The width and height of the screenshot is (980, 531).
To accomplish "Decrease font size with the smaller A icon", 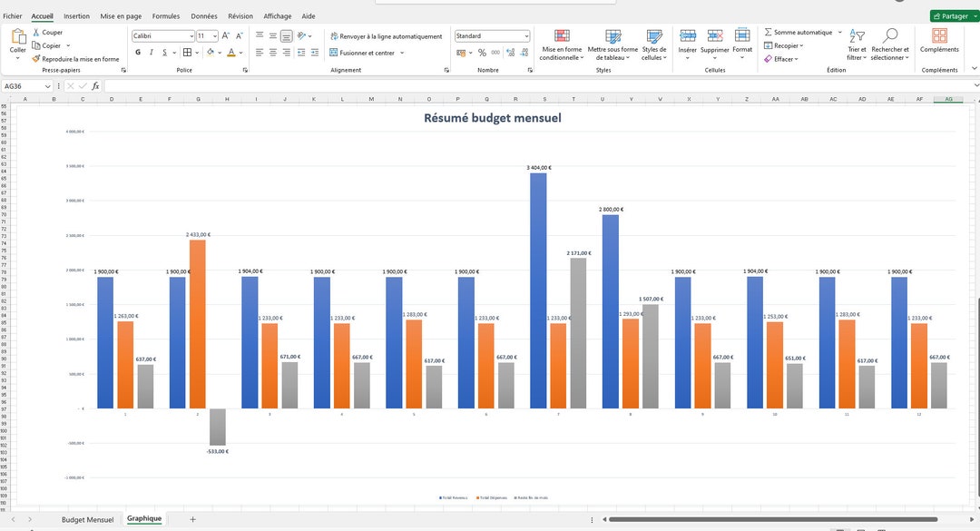I will tap(240, 35).
